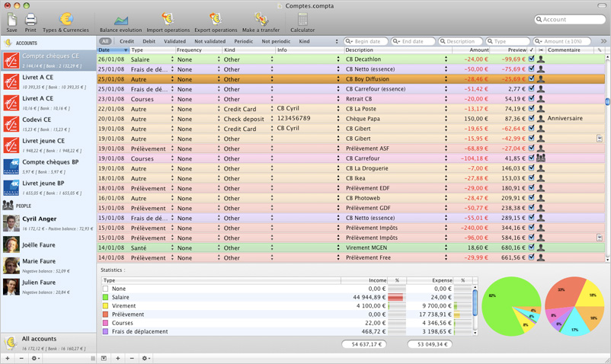Click the Import operations icon
This screenshot has width=611, height=364.
[x=168, y=19]
